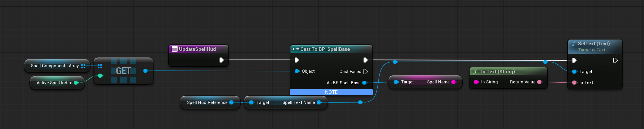The width and height of the screenshot is (644, 129).
Task: Click Target pin on Spell Text Name node
Action: tap(252, 102)
